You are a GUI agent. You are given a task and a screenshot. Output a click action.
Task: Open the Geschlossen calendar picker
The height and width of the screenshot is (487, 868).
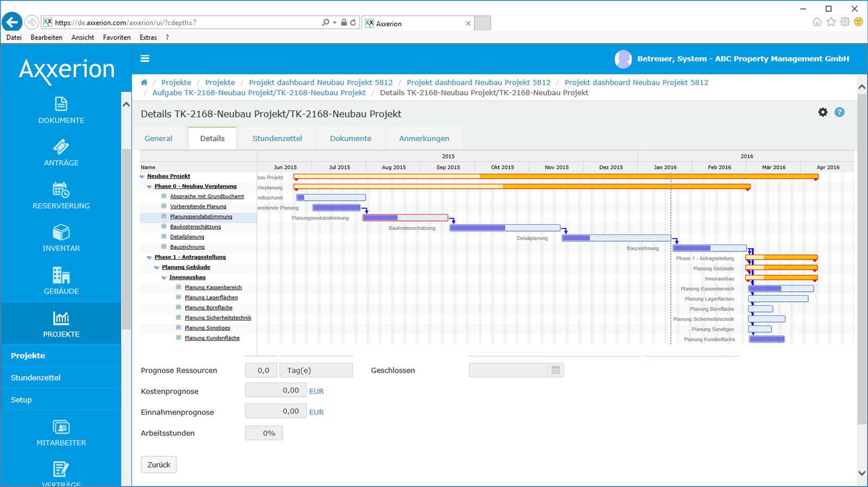click(x=556, y=370)
